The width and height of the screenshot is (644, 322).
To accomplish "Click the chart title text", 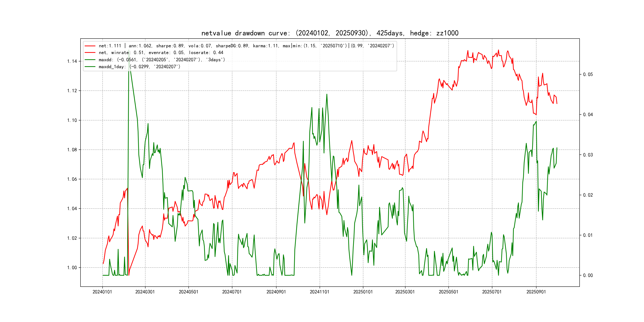I will 330,33.
